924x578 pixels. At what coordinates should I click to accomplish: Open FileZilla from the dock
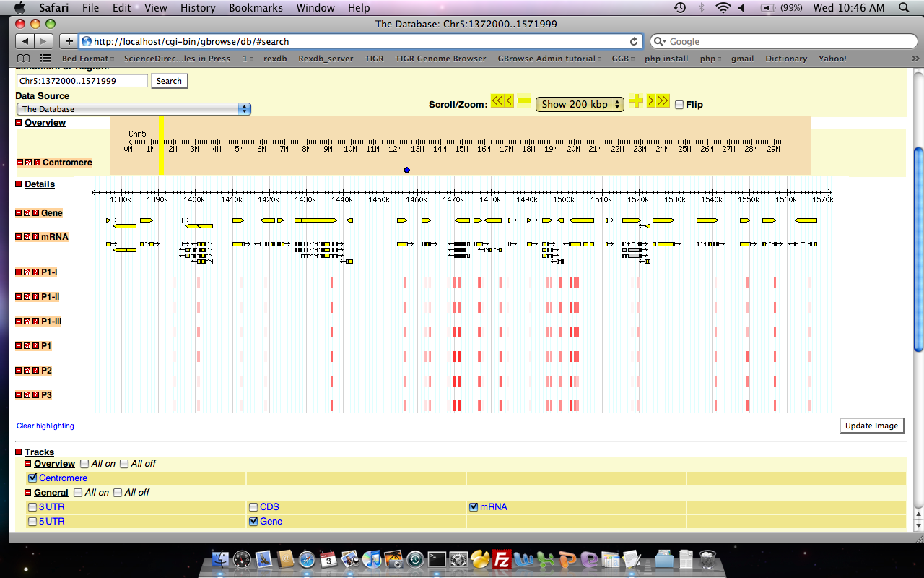pyautogui.click(x=502, y=559)
